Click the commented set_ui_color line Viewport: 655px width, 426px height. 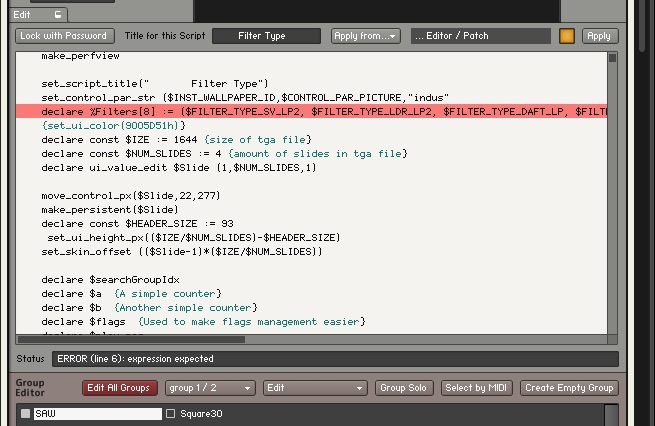tap(113, 126)
